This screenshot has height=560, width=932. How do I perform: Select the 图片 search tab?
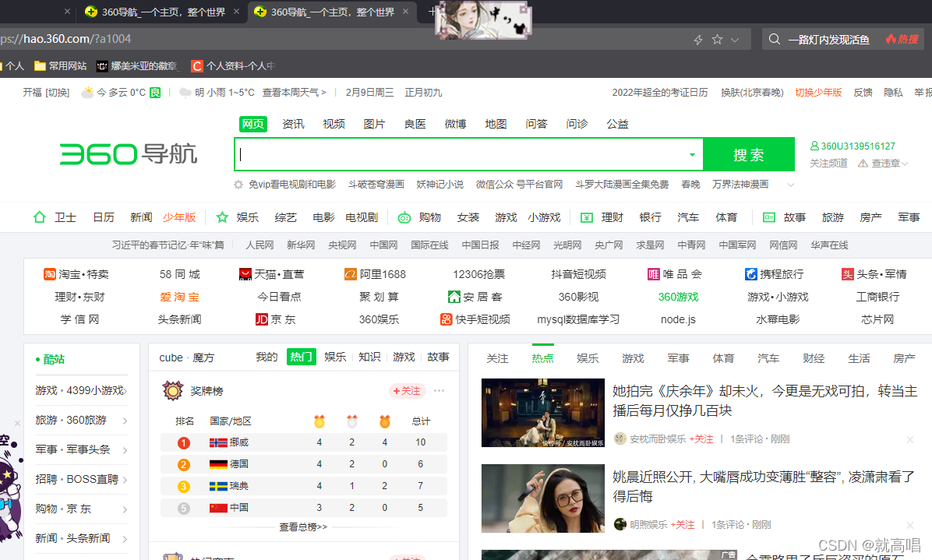click(374, 124)
